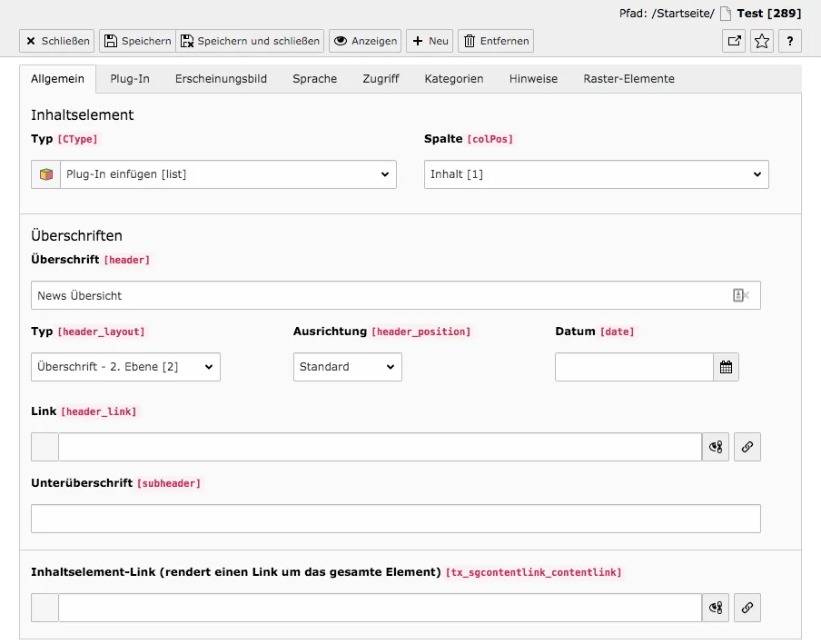
Task: Click the record selector icon beside the Link field
Action: point(715,446)
